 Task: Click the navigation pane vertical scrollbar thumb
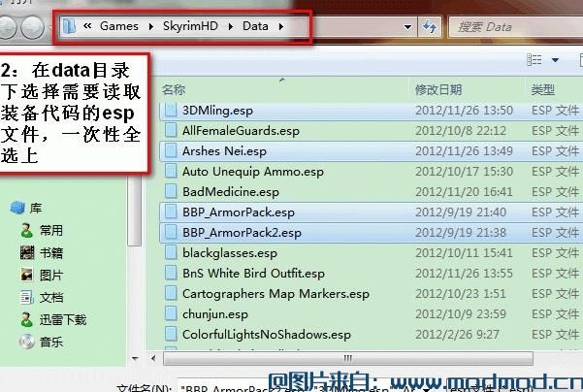click(135, 211)
